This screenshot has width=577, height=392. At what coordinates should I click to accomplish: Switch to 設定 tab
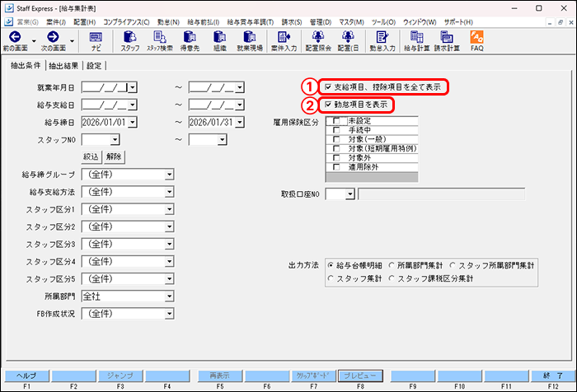pyautogui.click(x=94, y=66)
